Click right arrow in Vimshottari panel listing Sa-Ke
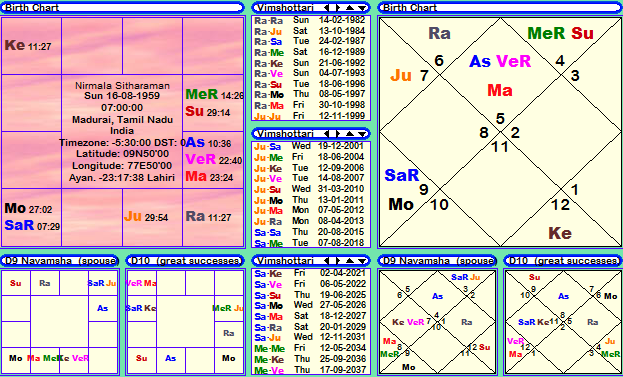The width and height of the screenshot is (623, 377). click(x=337, y=261)
